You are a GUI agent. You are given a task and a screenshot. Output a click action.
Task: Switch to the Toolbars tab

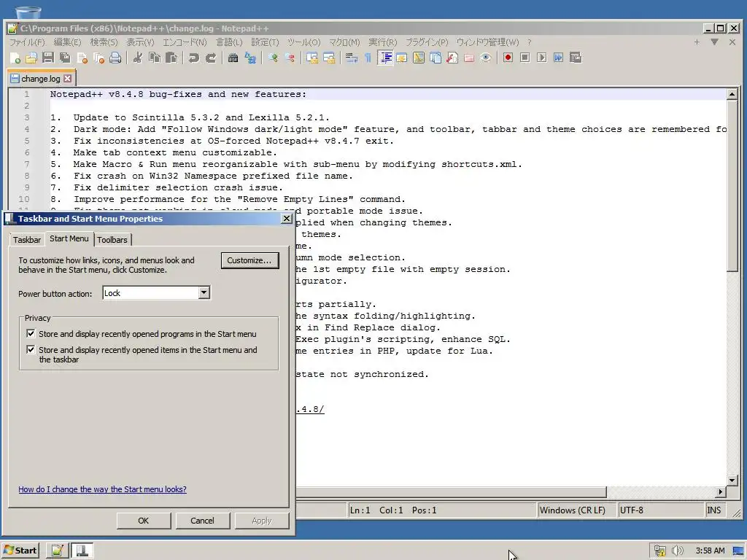112,239
